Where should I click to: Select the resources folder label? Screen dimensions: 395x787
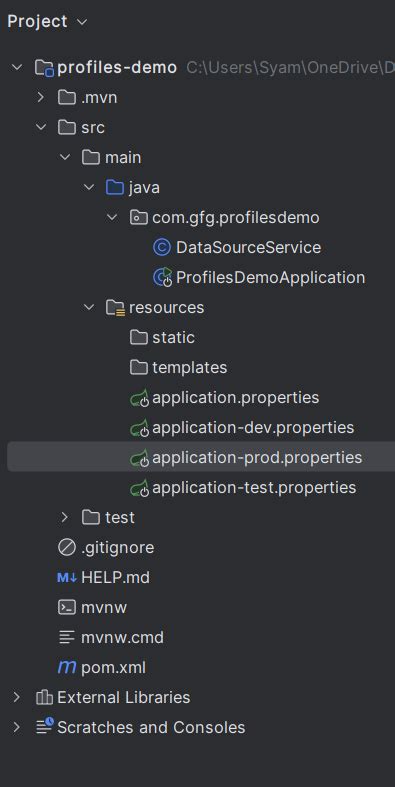[167, 308]
